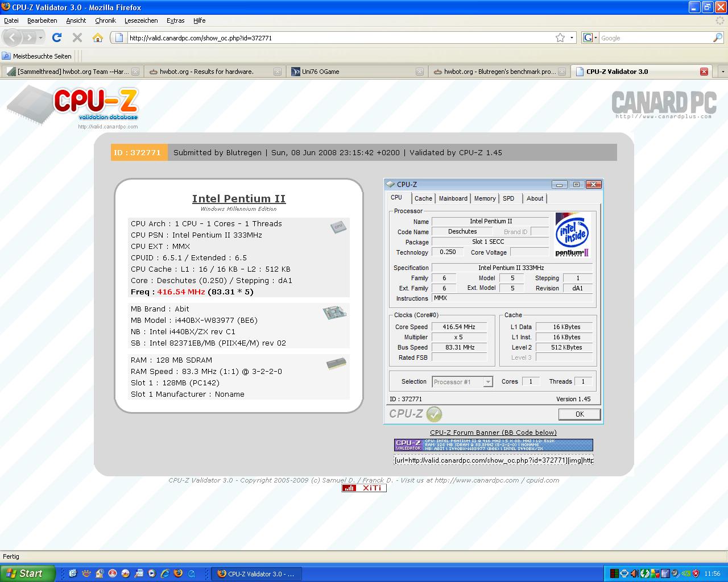
Task: Open the Datei menu
Action: click(x=11, y=20)
